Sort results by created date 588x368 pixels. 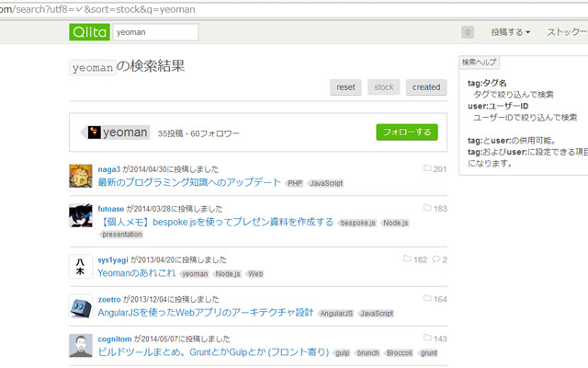[426, 87]
